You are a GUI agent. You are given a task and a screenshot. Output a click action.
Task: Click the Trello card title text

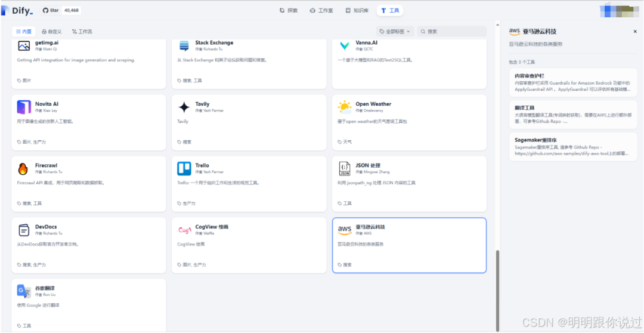(202, 165)
